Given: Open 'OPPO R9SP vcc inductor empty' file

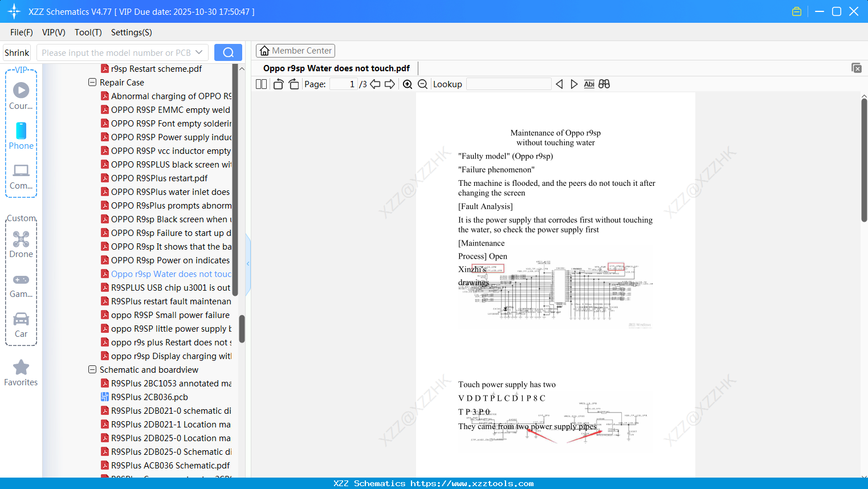Looking at the screenshot, I should (166, 150).
